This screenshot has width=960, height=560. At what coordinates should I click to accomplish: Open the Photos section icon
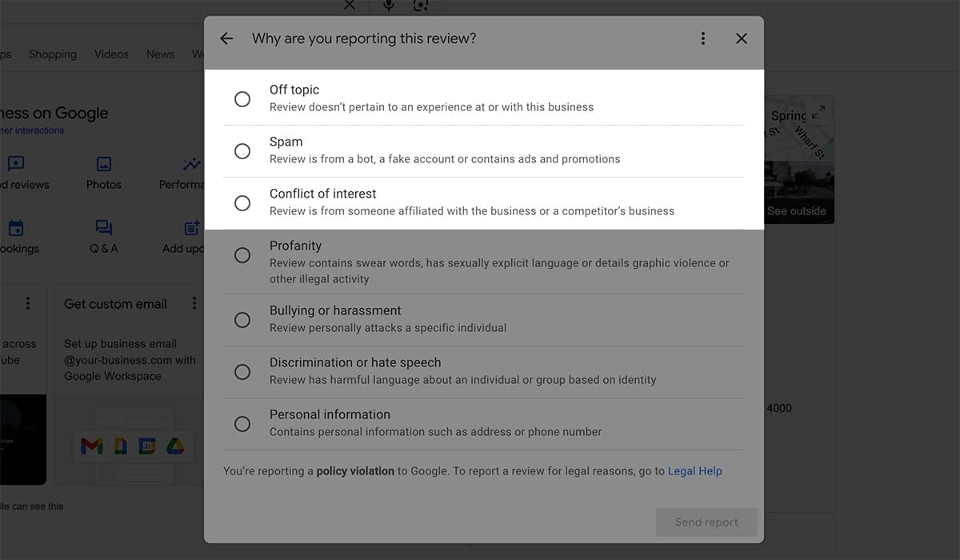pyautogui.click(x=103, y=163)
